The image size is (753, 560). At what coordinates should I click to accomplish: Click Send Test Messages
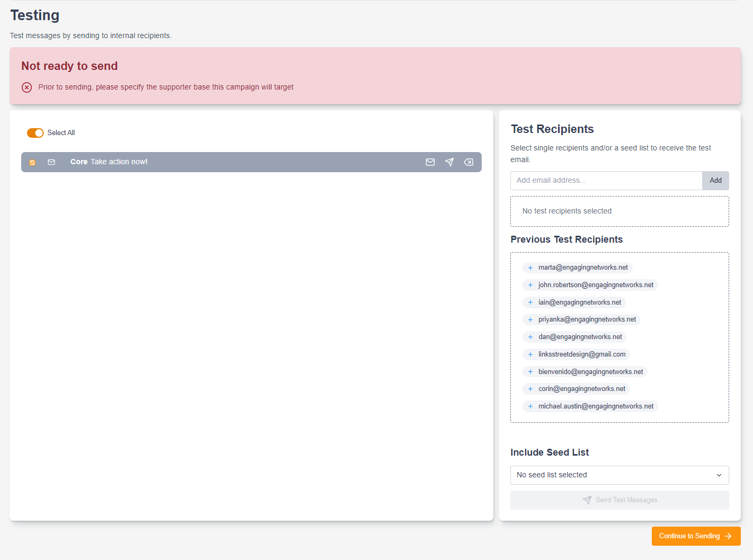click(x=619, y=500)
